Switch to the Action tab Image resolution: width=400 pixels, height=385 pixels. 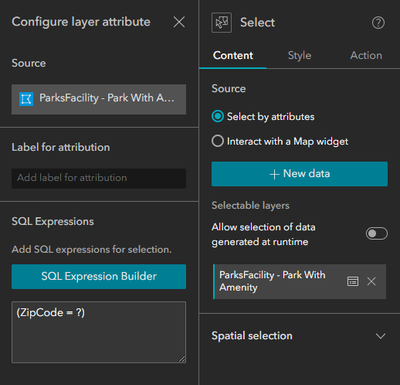(366, 55)
